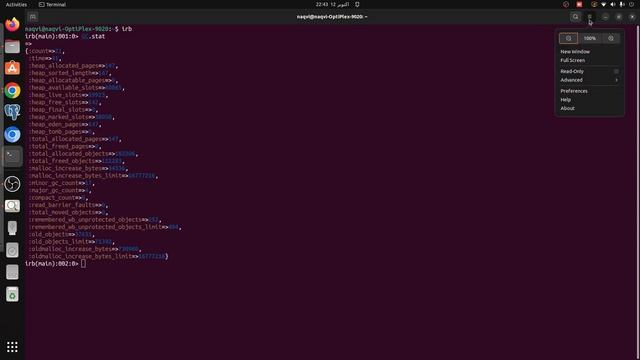
Task: Open the network indicator in top bar
Action: pyautogui.click(x=604, y=4)
